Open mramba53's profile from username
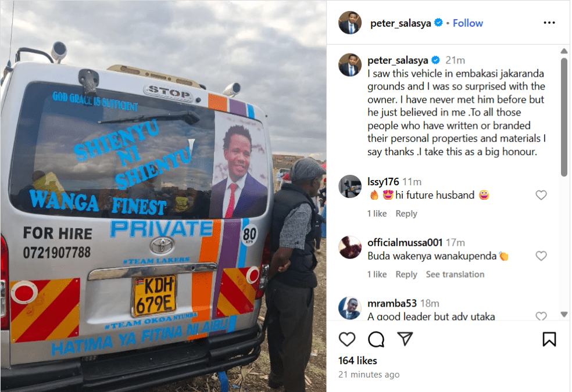The width and height of the screenshot is (572, 392). point(392,303)
